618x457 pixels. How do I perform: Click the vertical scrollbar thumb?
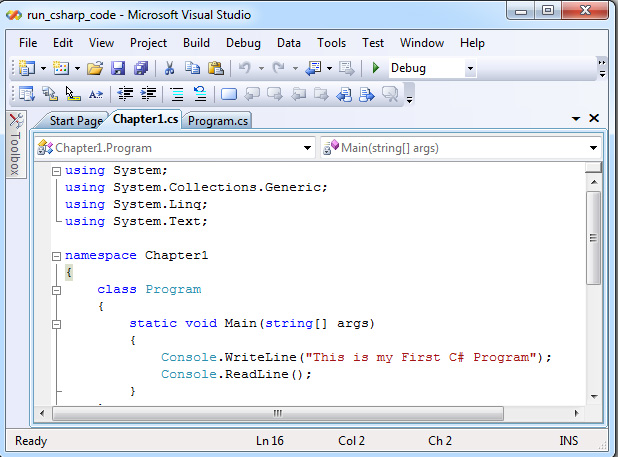click(594, 238)
